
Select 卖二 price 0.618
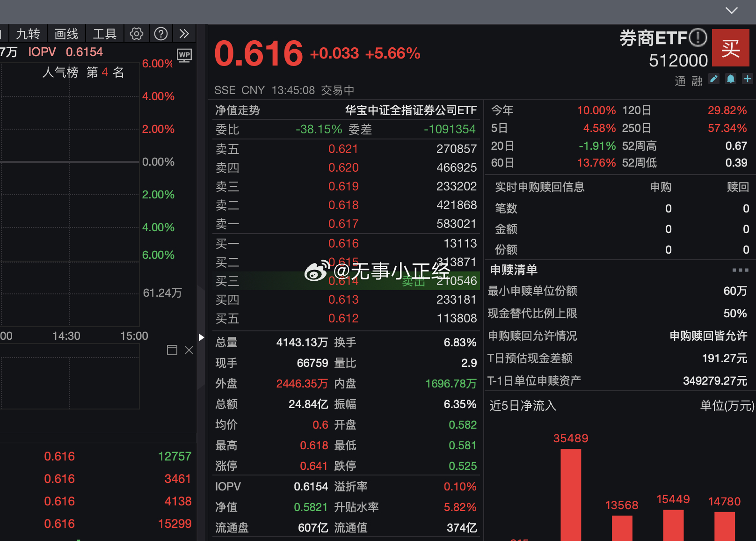point(343,205)
